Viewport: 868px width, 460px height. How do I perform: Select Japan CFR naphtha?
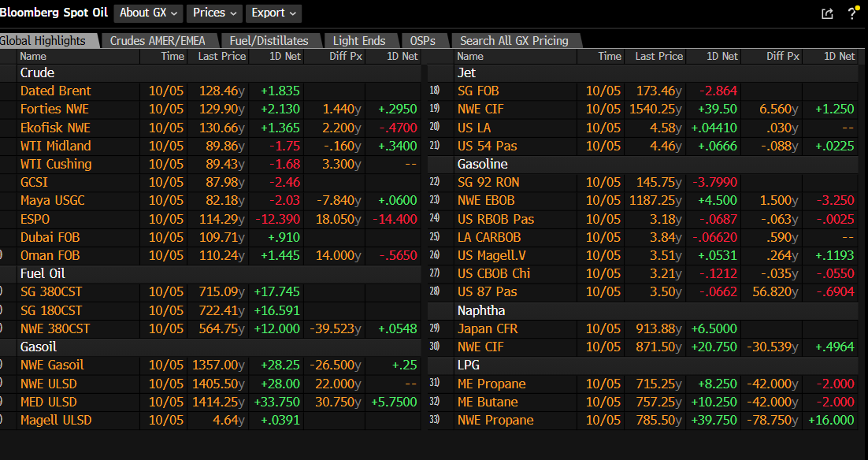coord(643,328)
